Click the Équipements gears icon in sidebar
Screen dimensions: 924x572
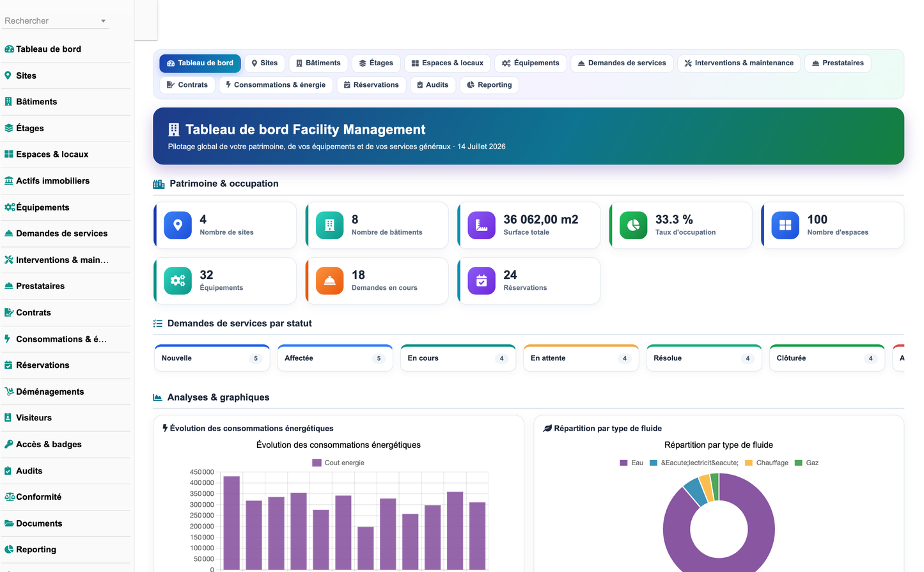[10, 207]
